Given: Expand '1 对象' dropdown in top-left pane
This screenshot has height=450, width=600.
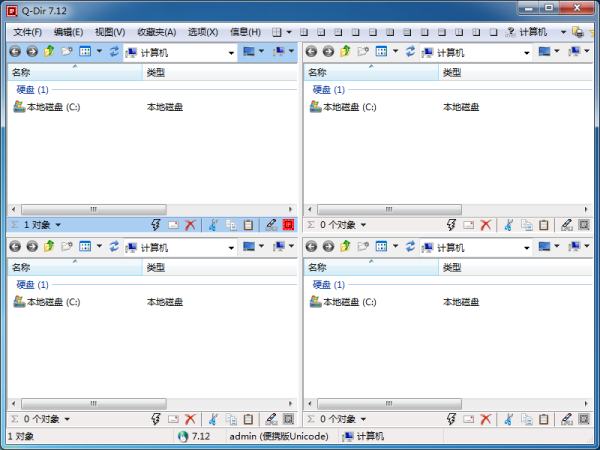Looking at the screenshot, I should tap(58, 225).
